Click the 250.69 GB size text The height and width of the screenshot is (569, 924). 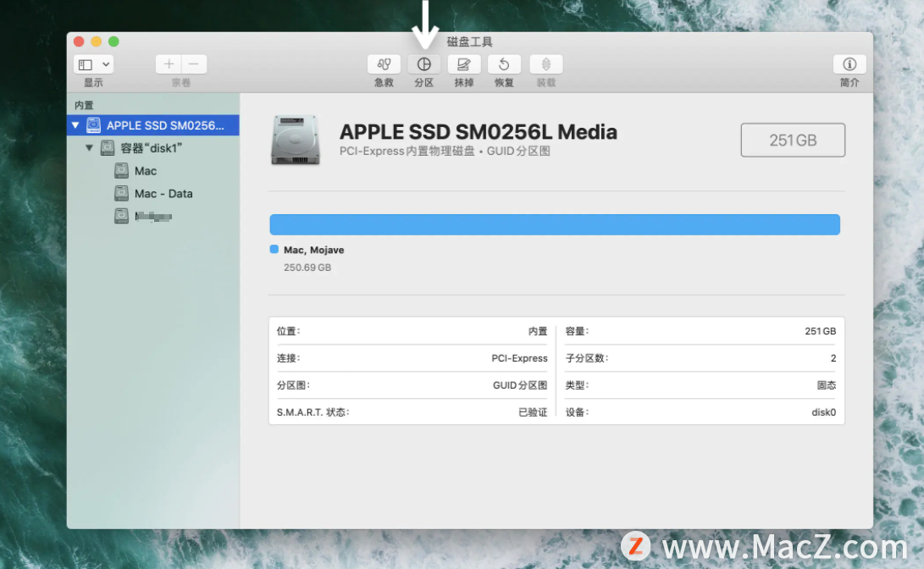tap(307, 268)
